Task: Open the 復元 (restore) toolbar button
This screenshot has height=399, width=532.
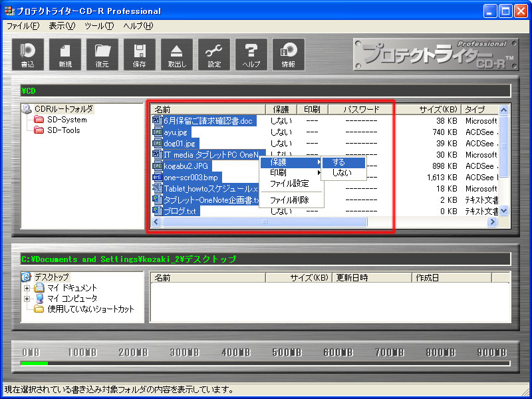Action: pyautogui.click(x=102, y=55)
